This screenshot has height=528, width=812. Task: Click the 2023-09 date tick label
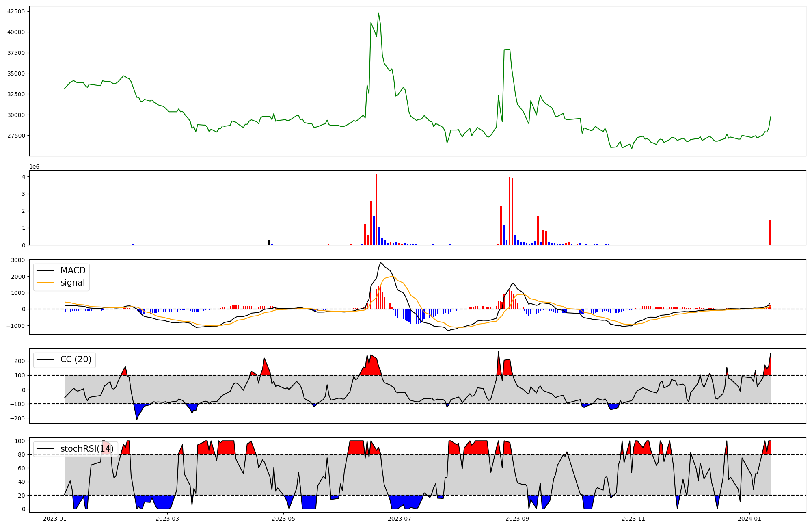(518, 519)
